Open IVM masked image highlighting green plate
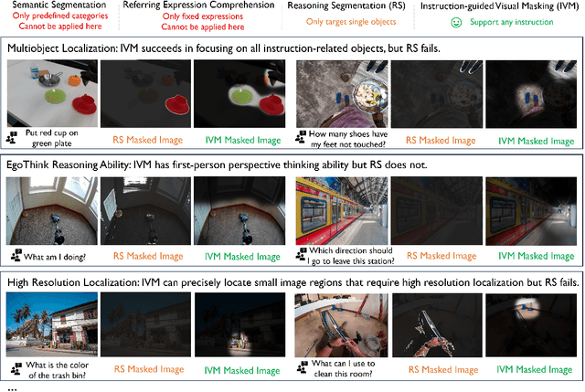585x392 pixels. tap(239, 93)
